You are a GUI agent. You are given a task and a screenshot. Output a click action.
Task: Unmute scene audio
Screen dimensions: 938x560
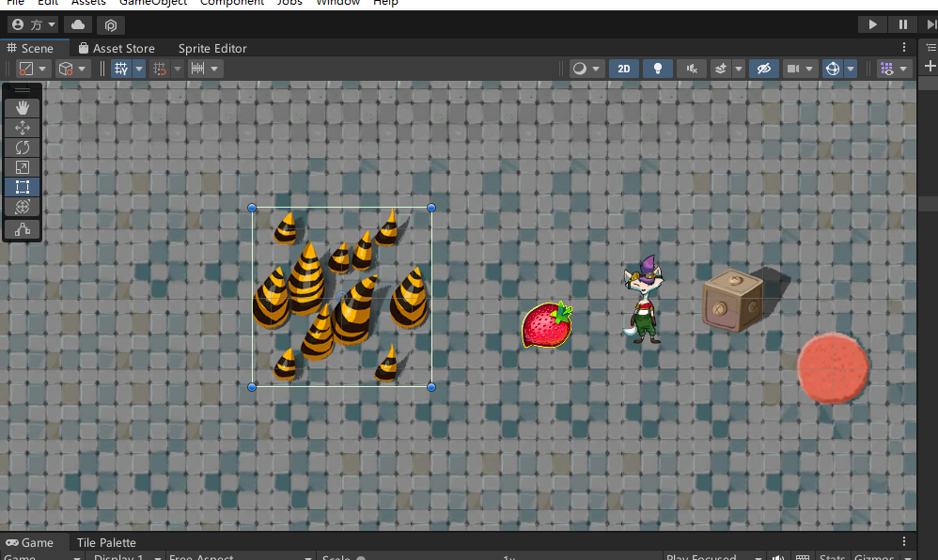[x=692, y=68]
